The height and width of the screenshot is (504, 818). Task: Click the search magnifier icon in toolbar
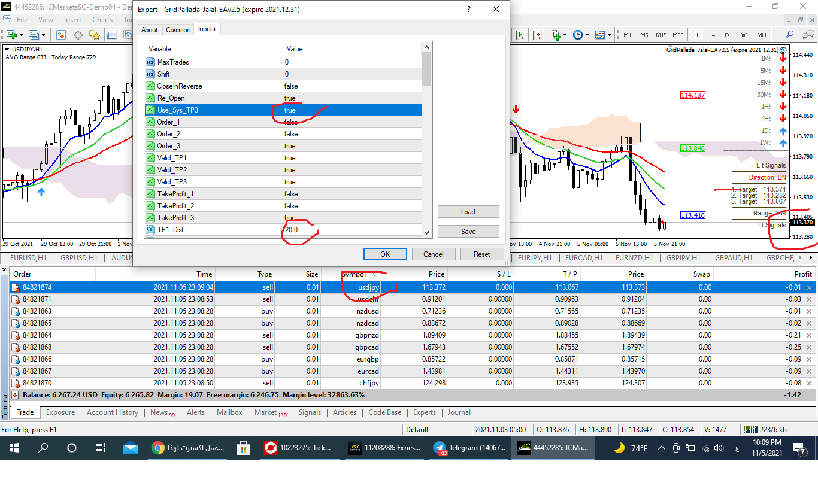coord(790,35)
